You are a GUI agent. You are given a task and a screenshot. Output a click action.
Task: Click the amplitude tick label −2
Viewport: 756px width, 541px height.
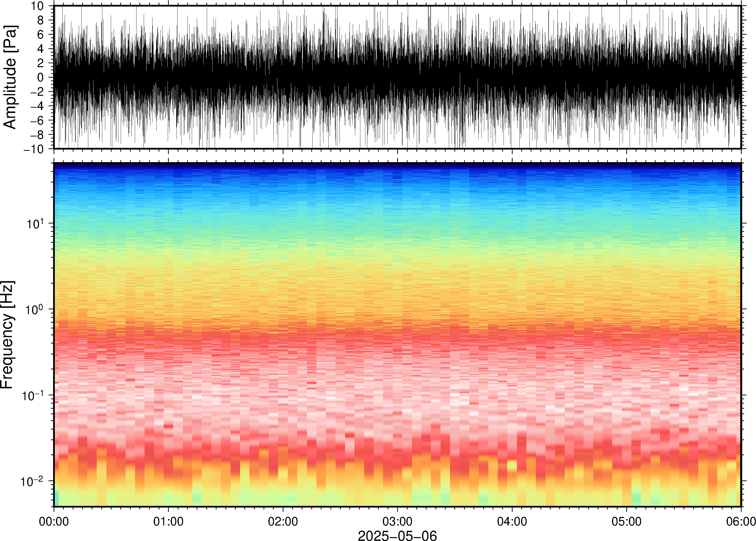pyautogui.click(x=37, y=92)
